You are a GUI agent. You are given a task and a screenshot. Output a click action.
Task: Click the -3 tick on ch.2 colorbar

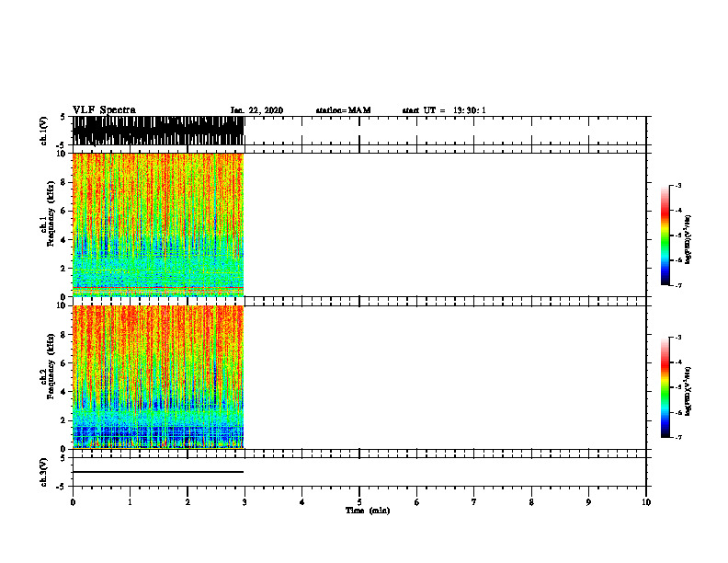(678, 338)
